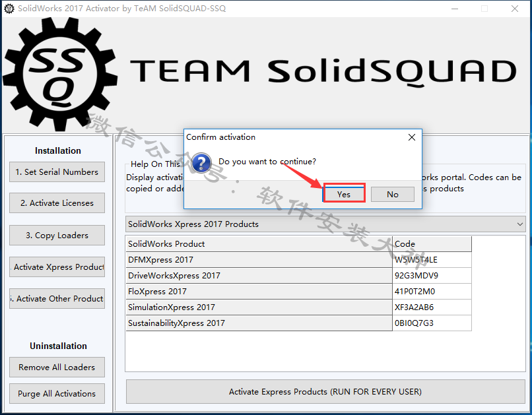This screenshot has width=532, height=415.
Task: Click Purge All Activations
Action: (x=57, y=394)
